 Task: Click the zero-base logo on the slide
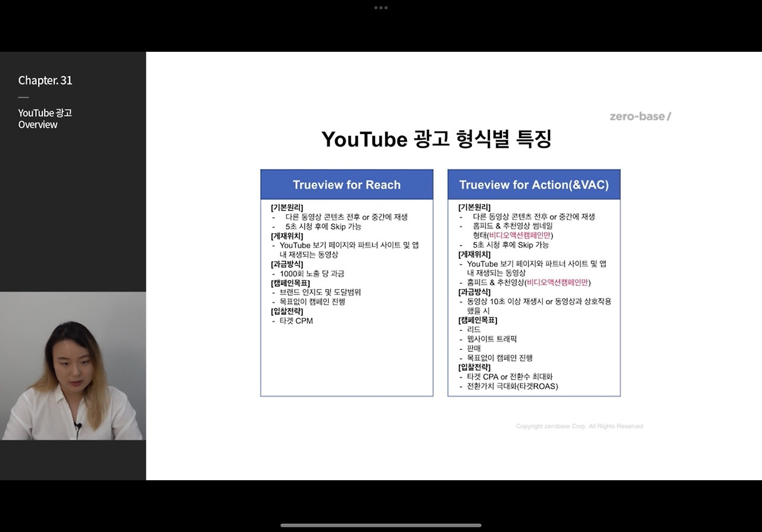tap(640, 116)
